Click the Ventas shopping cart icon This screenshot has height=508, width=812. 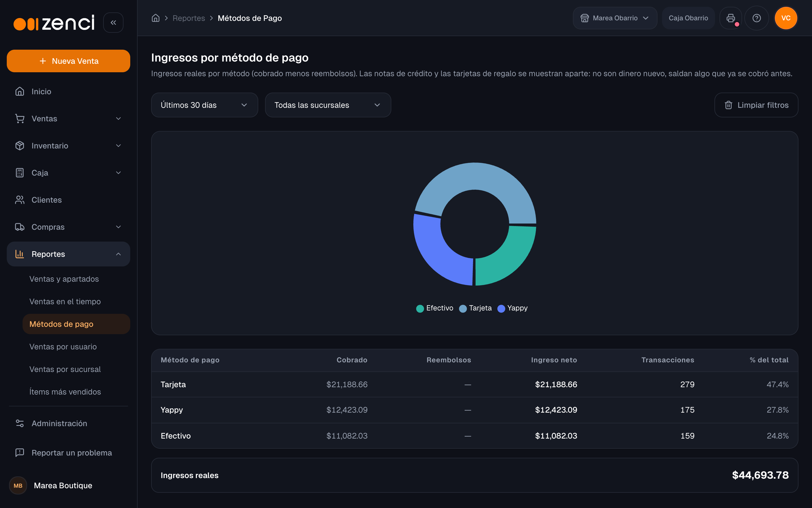pos(20,119)
